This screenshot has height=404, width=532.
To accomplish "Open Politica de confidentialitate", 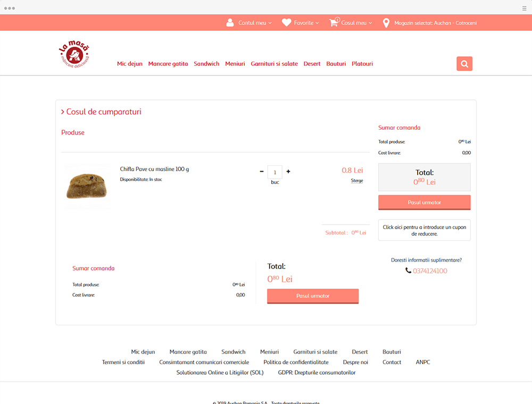I will click(x=296, y=362).
